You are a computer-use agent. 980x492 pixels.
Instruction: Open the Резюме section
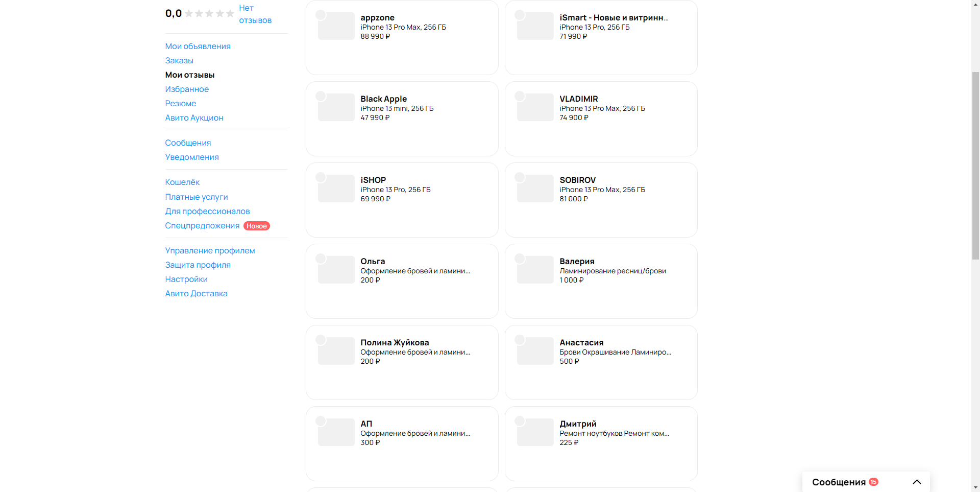pyautogui.click(x=181, y=103)
